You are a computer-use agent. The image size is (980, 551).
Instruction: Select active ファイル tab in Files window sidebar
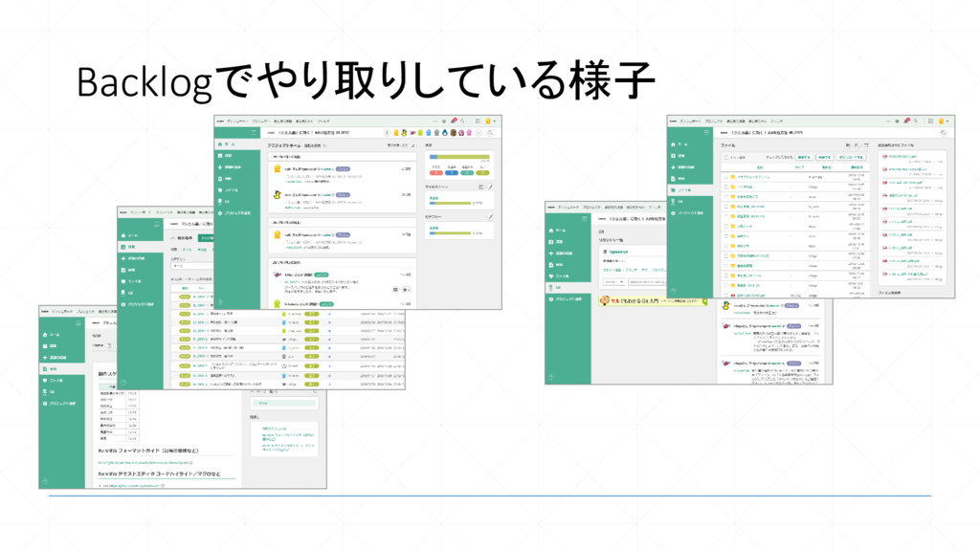[x=690, y=190]
